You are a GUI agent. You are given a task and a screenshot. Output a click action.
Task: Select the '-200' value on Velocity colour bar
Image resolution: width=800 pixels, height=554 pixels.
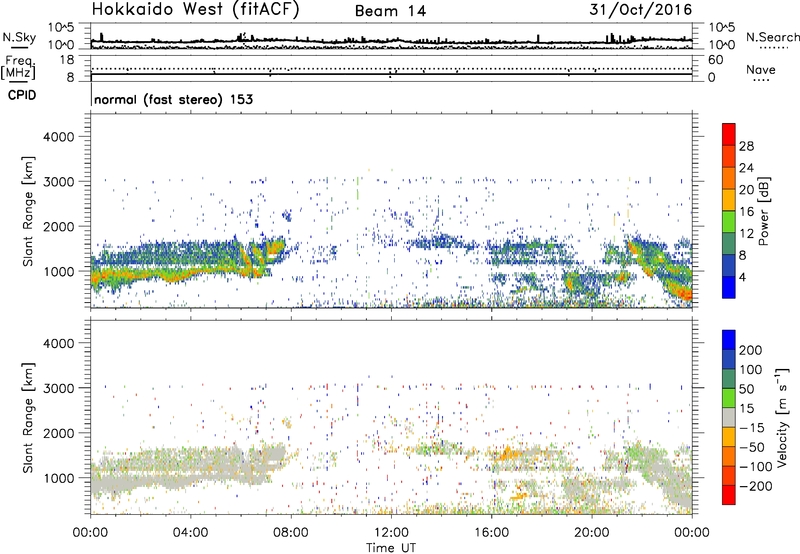point(756,486)
